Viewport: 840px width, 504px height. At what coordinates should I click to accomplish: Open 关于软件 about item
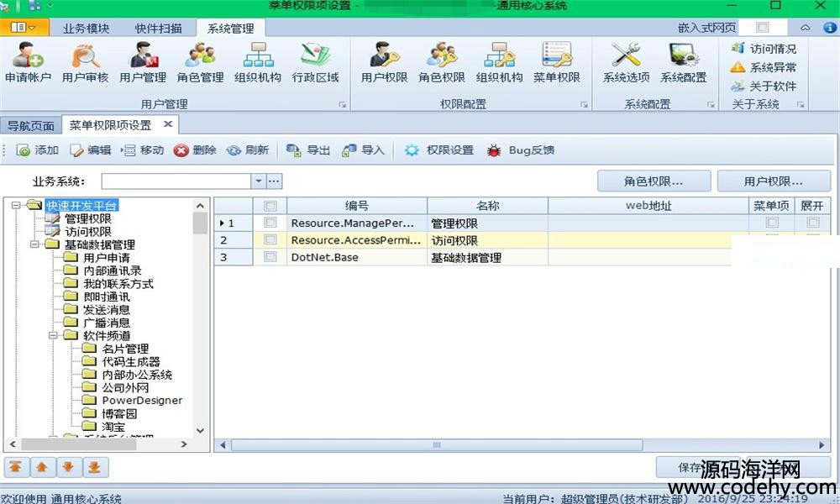pos(764,87)
